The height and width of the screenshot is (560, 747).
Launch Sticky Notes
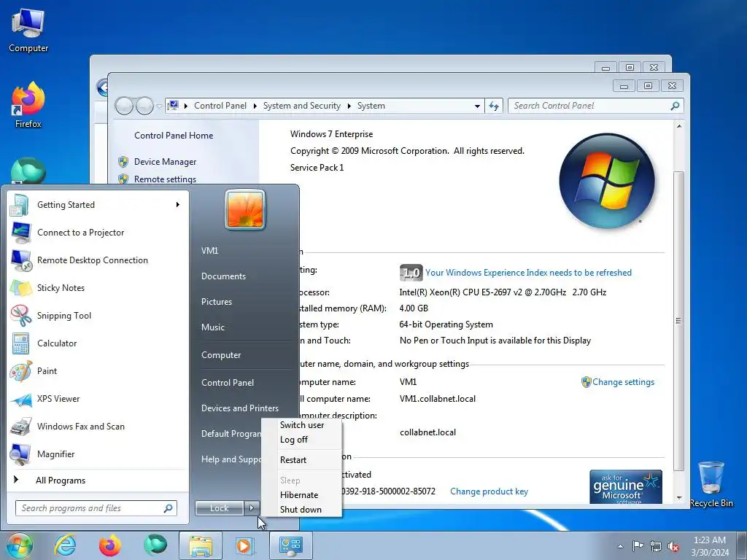98,287
